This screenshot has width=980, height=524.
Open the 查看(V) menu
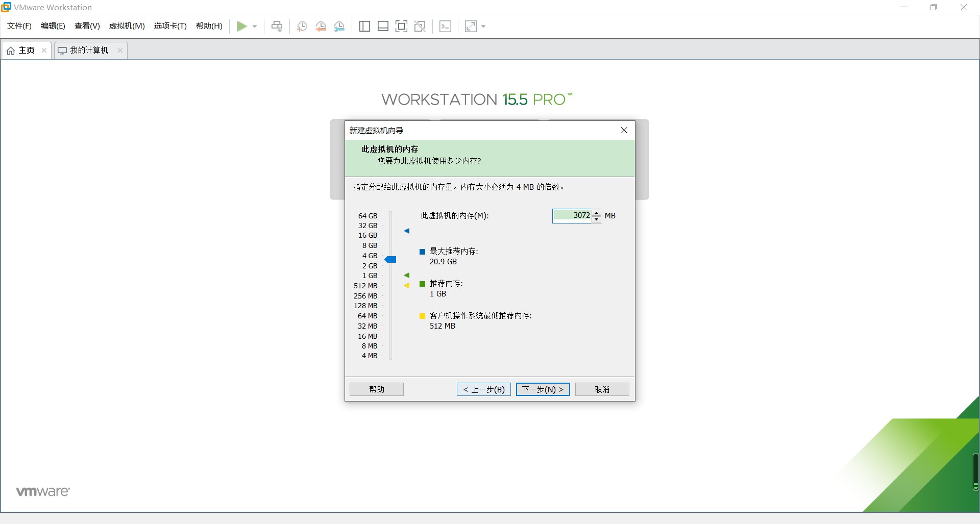(x=87, y=26)
